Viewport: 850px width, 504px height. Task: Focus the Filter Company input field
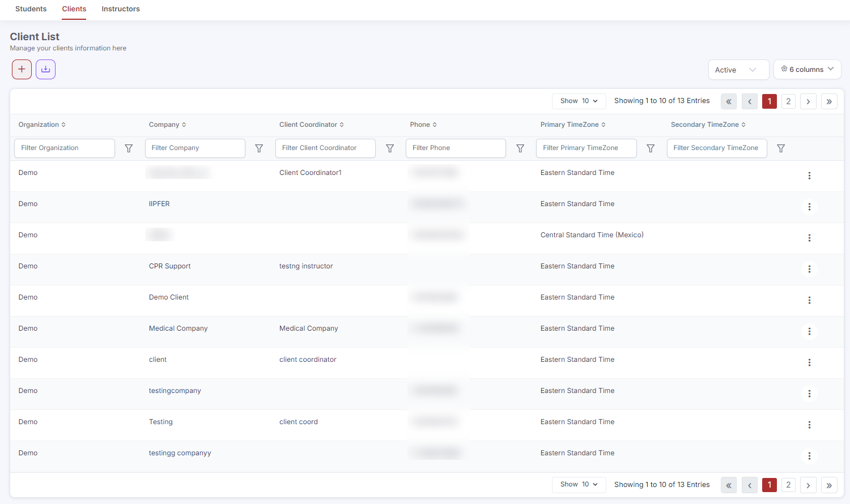195,148
